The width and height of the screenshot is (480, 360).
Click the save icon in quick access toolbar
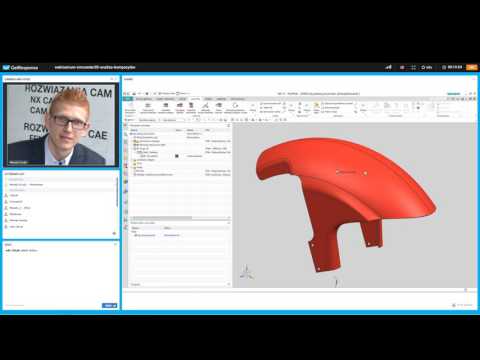(x=134, y=94)
